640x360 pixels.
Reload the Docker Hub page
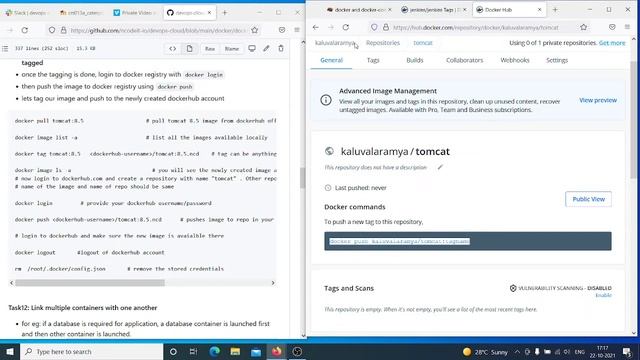point(346,27)
